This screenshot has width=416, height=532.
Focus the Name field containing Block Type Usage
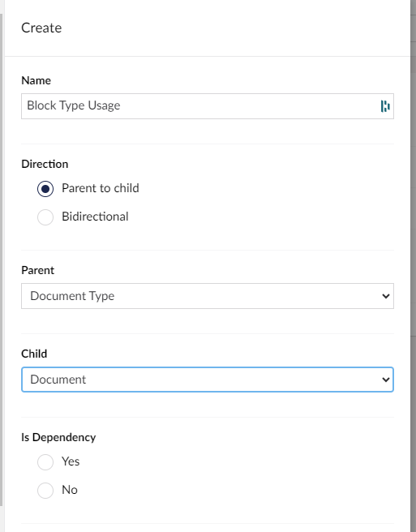(x=208, y=106)
